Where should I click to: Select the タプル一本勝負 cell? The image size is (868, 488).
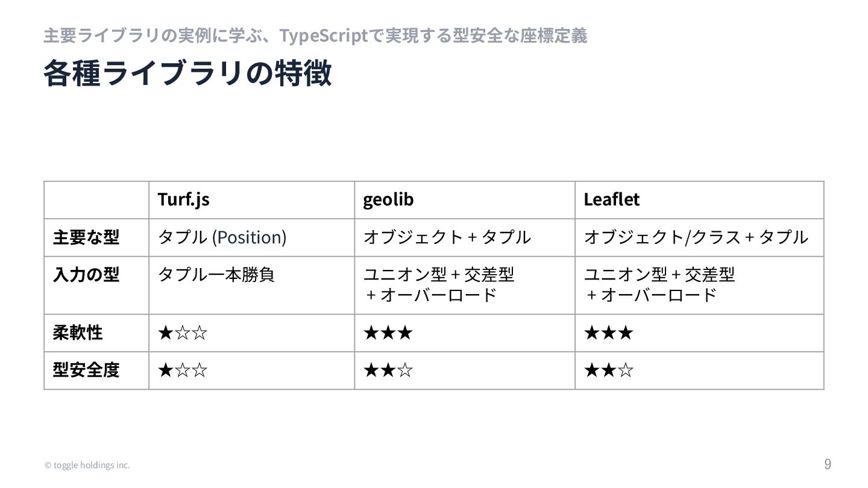[216, 275]
